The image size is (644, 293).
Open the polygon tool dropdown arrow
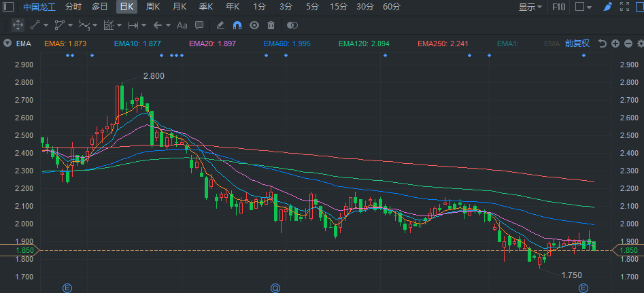coord(70,25)
